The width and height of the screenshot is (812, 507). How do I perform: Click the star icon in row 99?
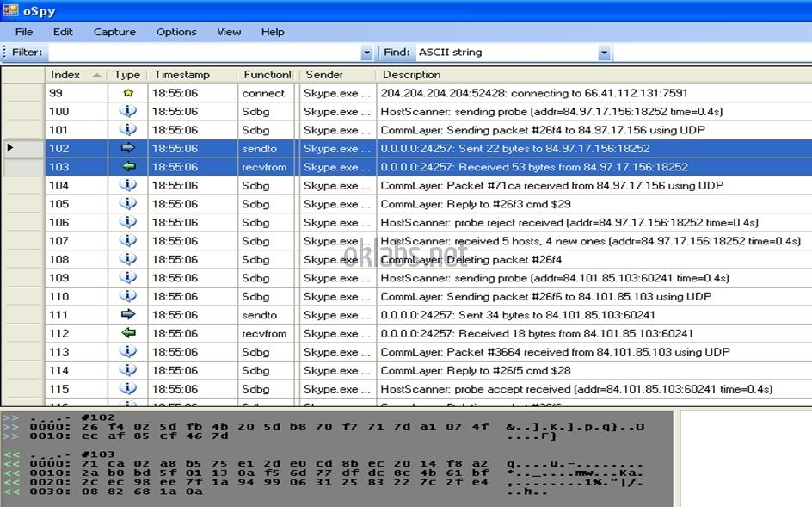(x=128, y=93)
